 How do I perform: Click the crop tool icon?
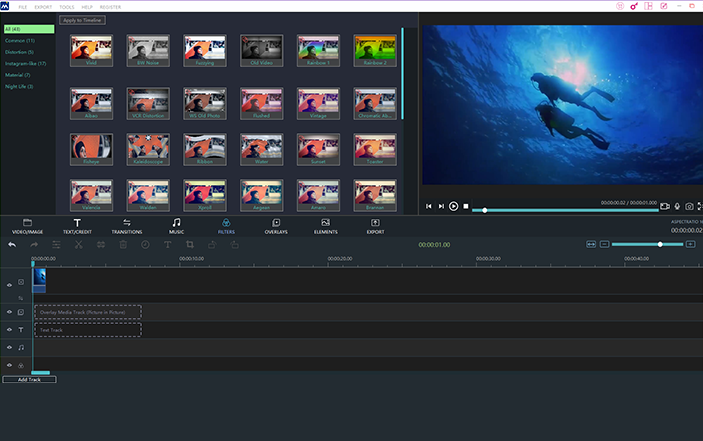(190, 245)
